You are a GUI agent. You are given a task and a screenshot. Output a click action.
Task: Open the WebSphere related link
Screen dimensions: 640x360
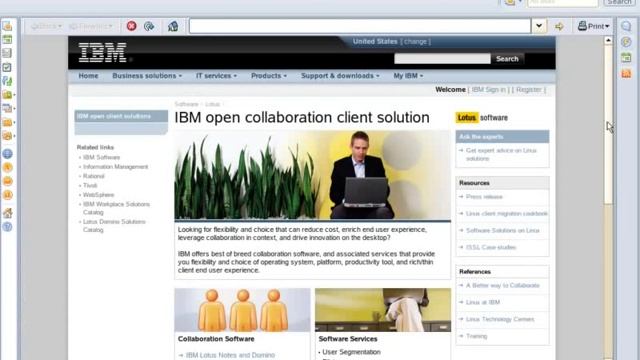coord(98,195)
